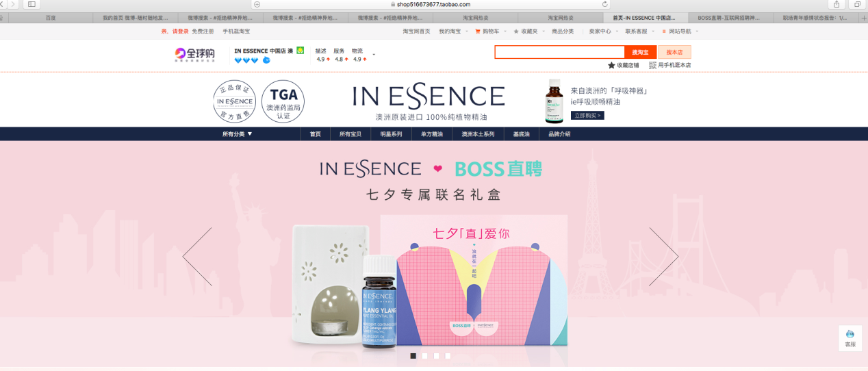
Task: Click the 免费注册 link
Action: (x=203, y=31)
